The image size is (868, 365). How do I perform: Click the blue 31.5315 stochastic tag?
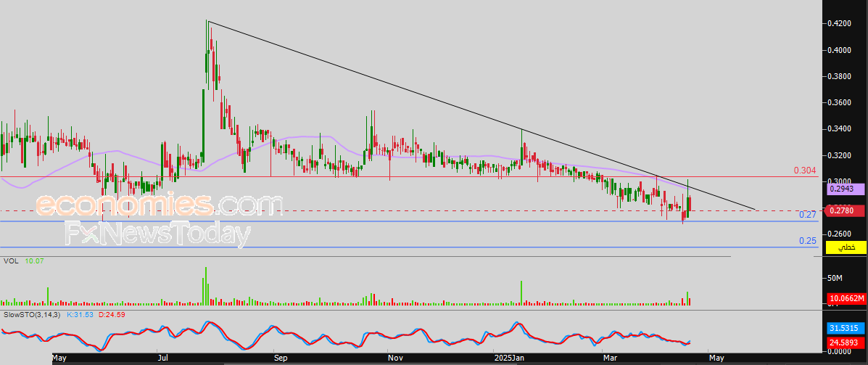(844, 329)
